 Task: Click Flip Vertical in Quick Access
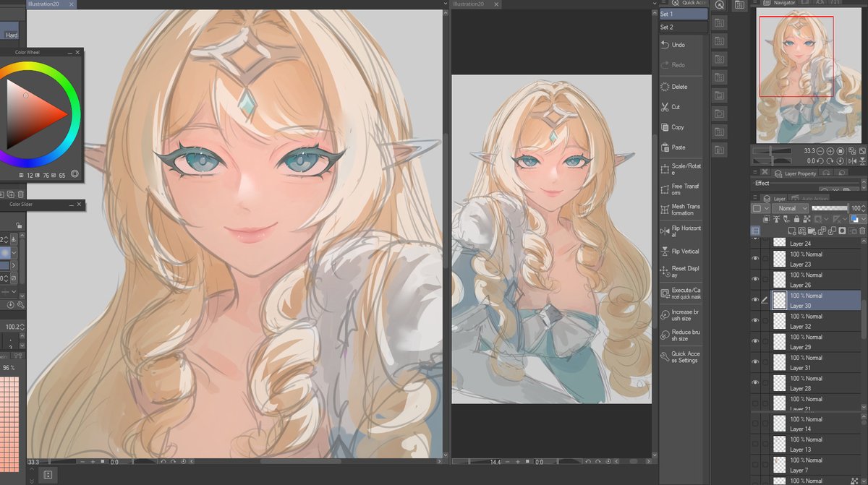coord(680,252)
